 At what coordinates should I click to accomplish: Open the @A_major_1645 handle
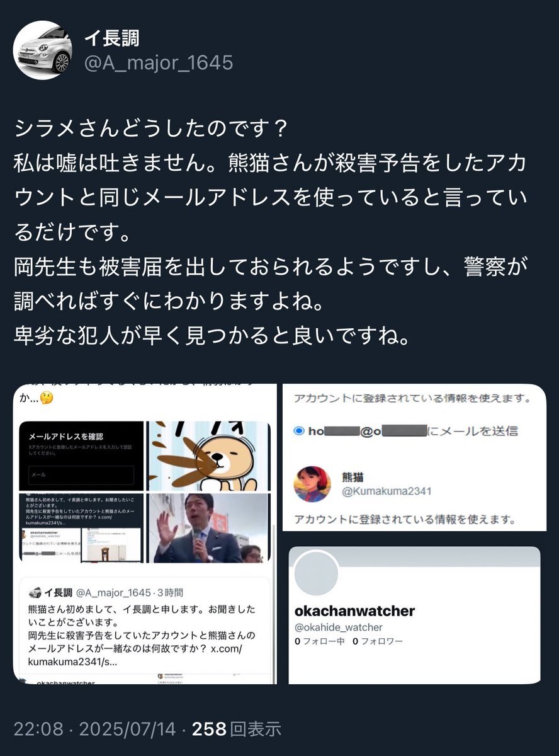pyautogui.click(x=159, y=62)
